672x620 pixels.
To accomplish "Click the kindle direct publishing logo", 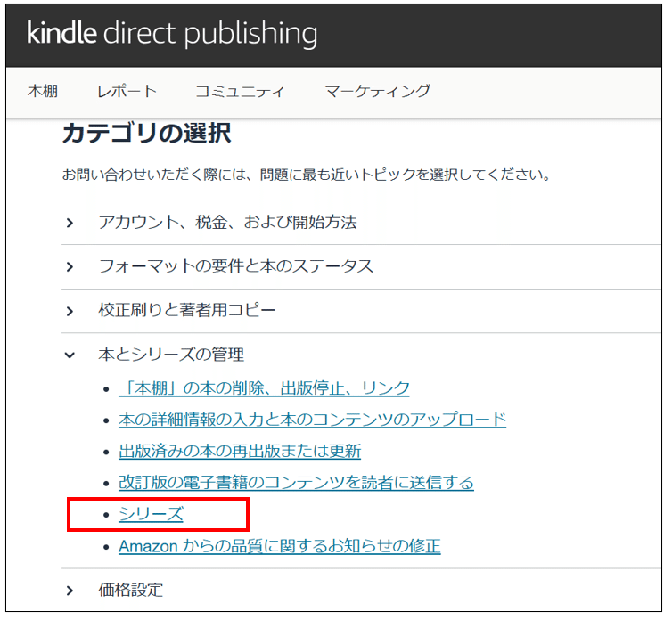I will 172,34.
